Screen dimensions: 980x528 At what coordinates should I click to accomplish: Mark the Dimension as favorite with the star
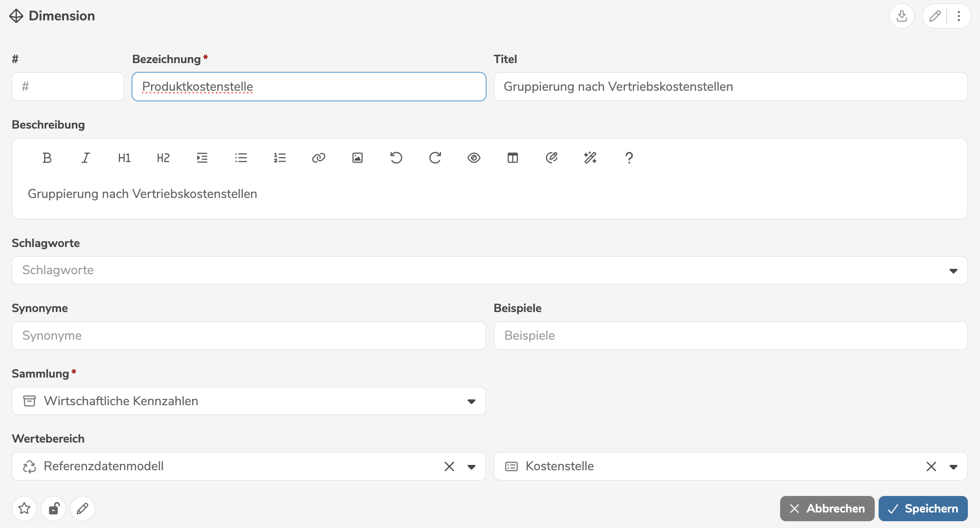tap(24, 508)
